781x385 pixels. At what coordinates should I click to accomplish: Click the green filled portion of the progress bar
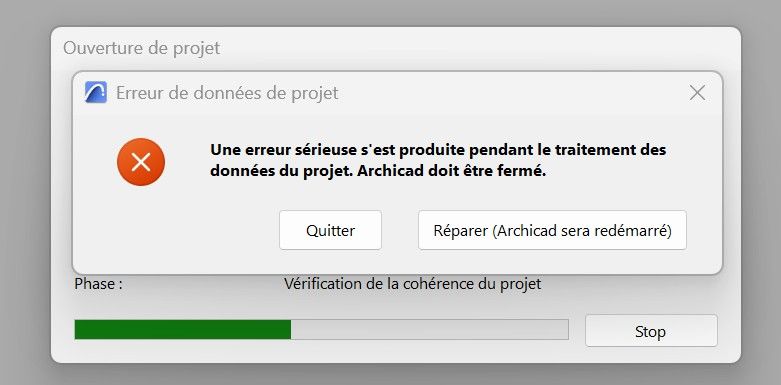[x=183, y=330]
